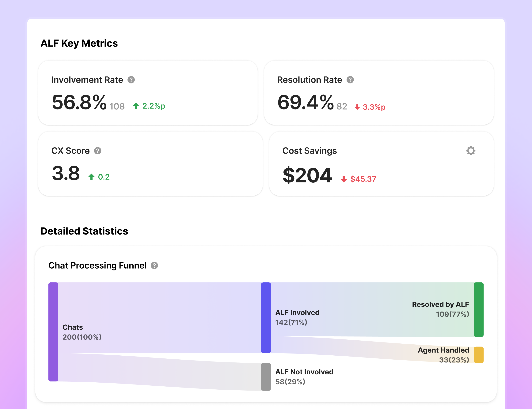This screenshot has width=532, height=409.
Task: Click green up arrow beside 0.2
Action: click(x=91, y=177)
